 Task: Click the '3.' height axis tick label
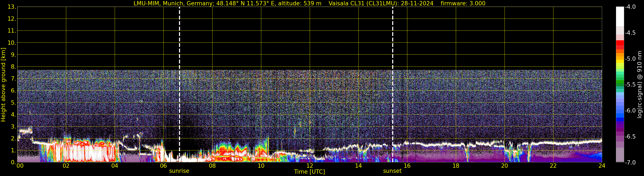[13, 127]
